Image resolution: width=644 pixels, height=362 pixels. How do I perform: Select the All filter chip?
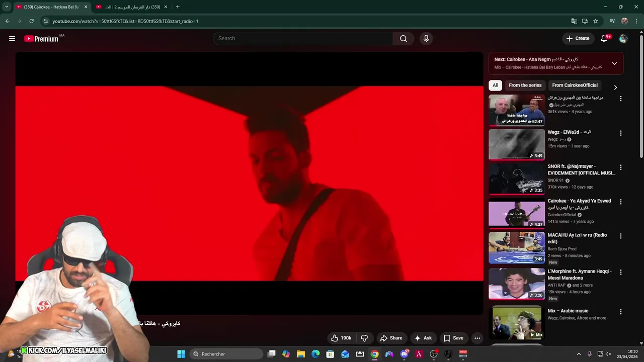[496, 85]
